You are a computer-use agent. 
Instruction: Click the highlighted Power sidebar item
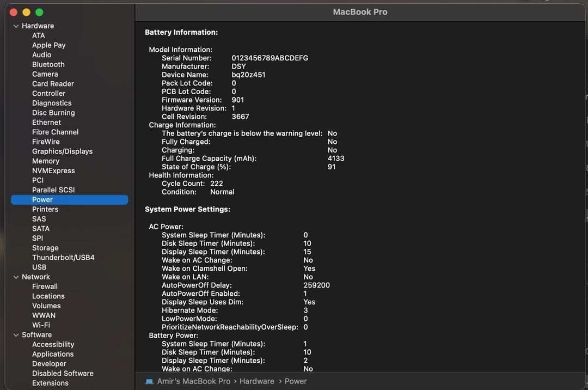pyautogui.click(x=69, y=200)
